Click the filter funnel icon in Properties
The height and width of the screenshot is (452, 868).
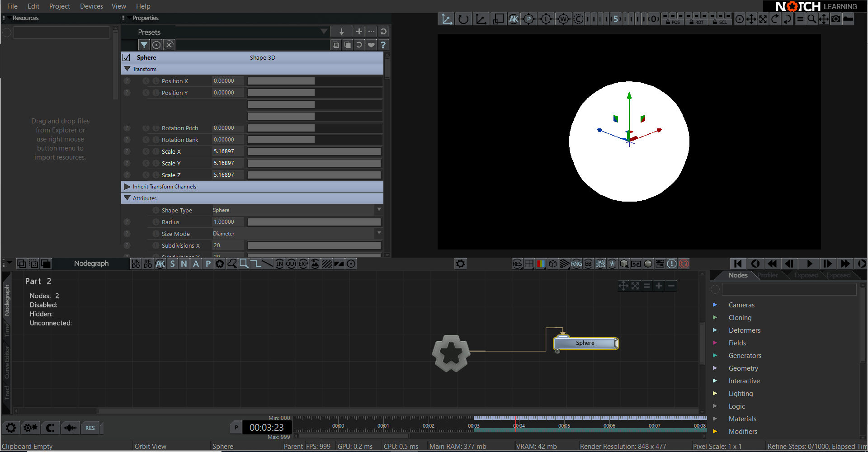pyautogui.click(x=144, y=45)
